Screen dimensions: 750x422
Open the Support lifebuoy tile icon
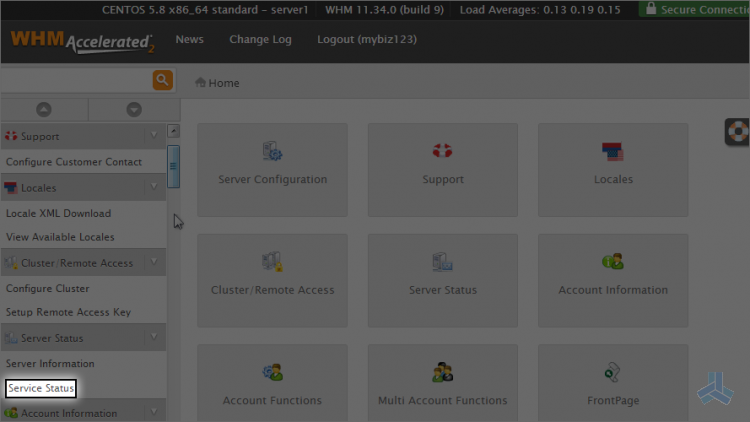pyautogui.click(x=442, y=151)
